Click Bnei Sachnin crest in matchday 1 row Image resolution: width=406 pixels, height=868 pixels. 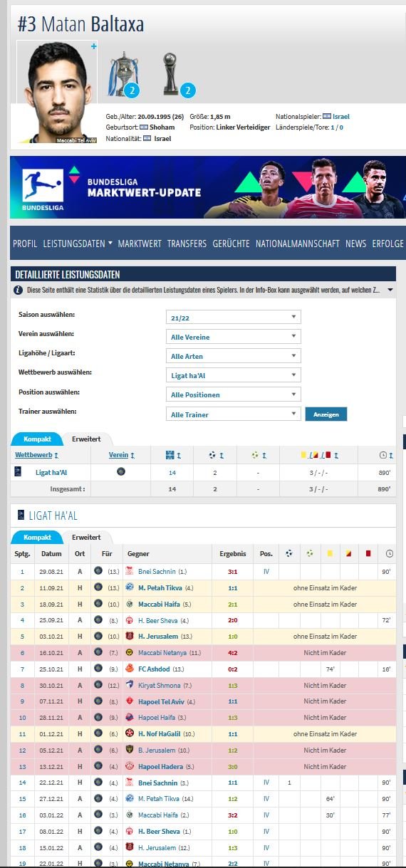coord(130,571)
